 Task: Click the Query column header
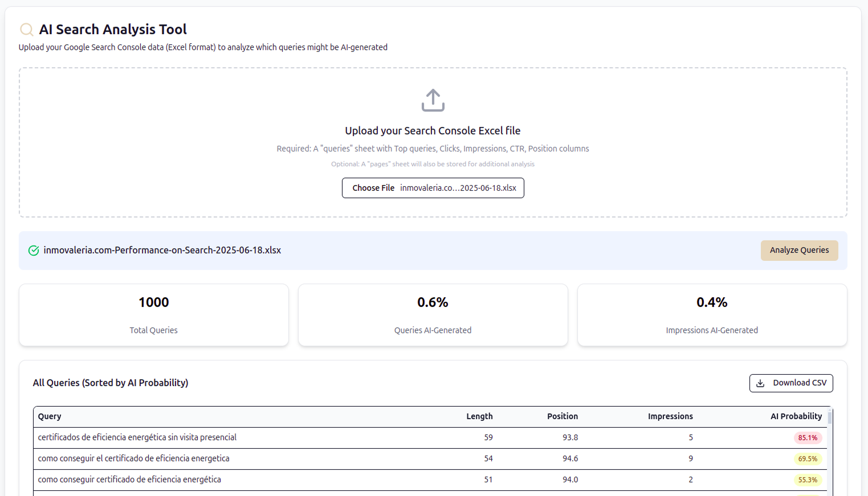[50, 416]
